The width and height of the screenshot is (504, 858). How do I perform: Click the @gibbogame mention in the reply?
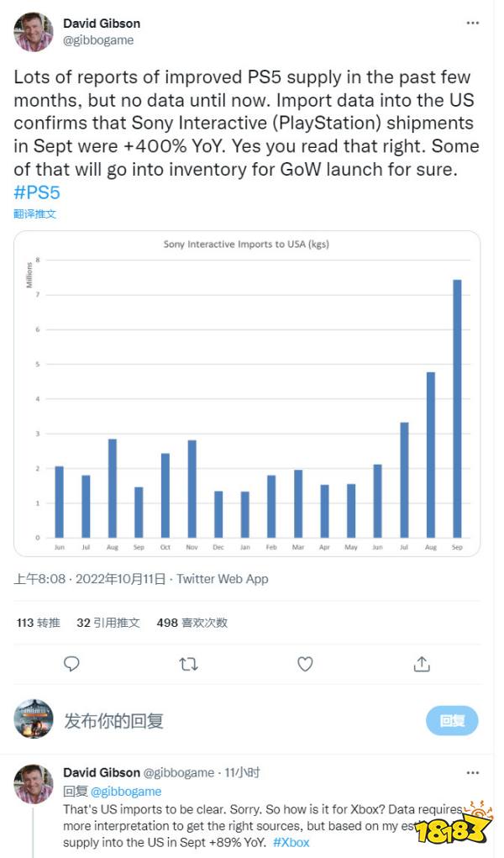(x=124, y=791)
